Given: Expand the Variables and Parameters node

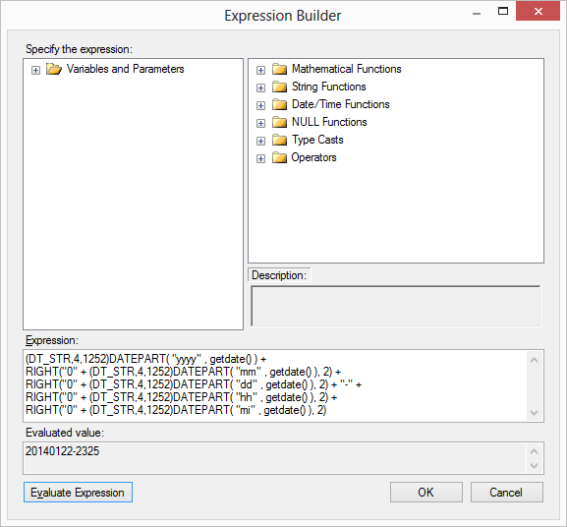Looking at the screenshot, I should pyautogui.click(x=35, y=70).
